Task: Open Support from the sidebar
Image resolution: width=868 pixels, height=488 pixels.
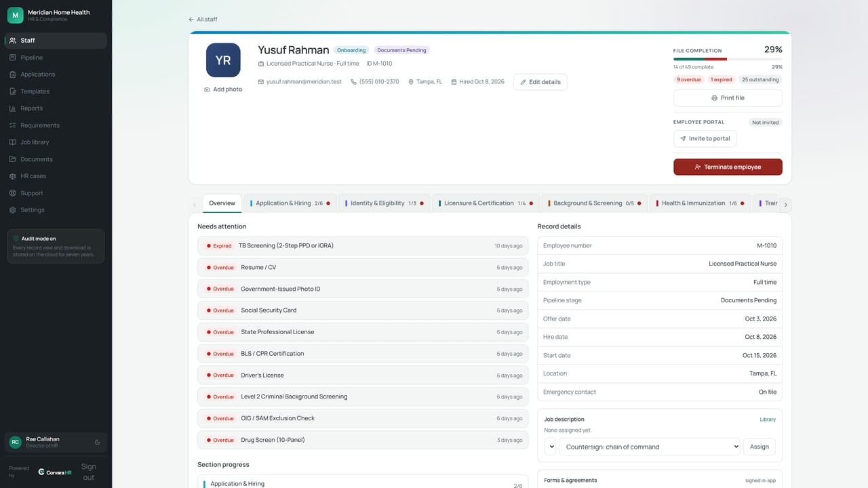Action: pos(56,193)
